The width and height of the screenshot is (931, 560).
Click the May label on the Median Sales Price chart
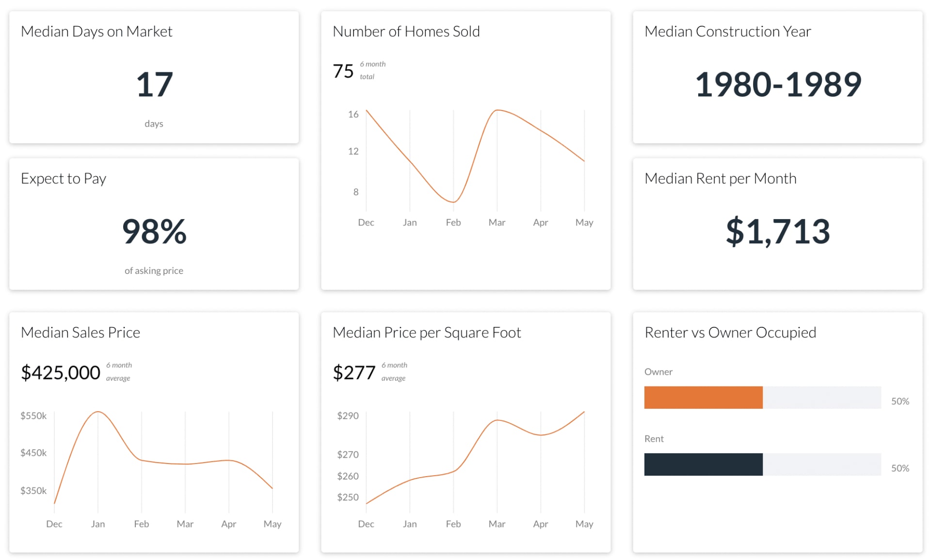273,524
